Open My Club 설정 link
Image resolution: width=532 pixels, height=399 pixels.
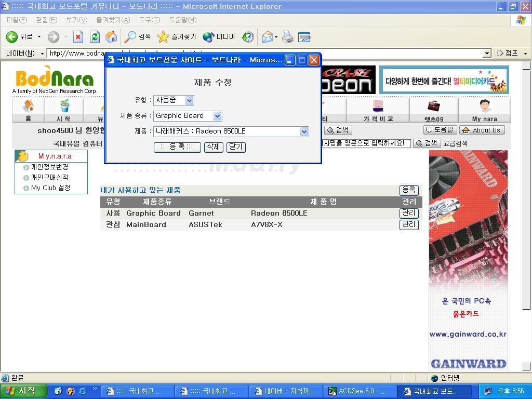(x=50, y=188)
